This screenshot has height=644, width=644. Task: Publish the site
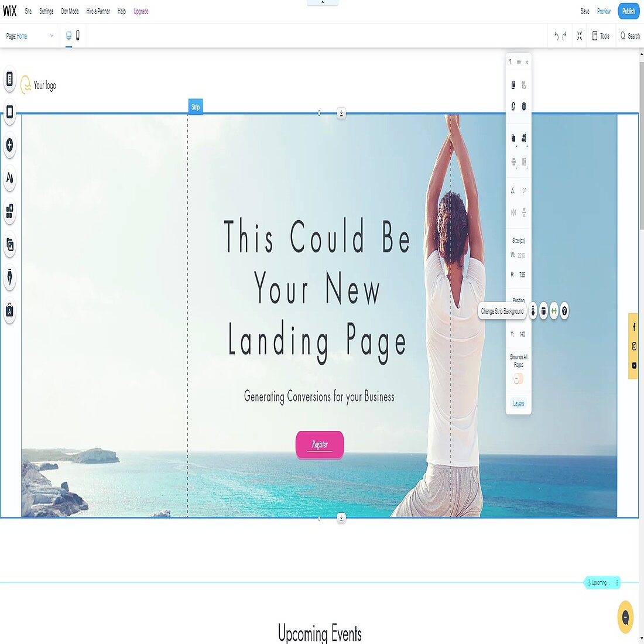click(x=628, y=11)
